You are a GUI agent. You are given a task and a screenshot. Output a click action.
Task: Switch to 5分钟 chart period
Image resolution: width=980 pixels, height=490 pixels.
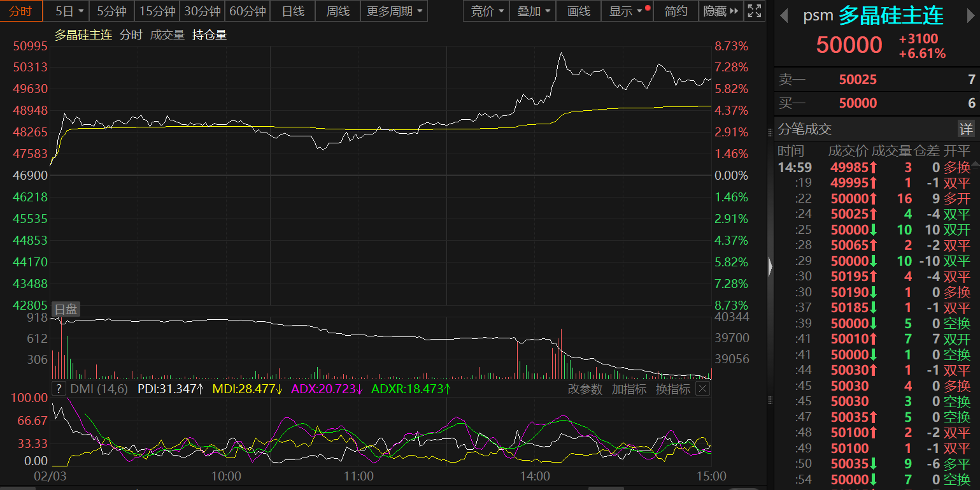112,11
